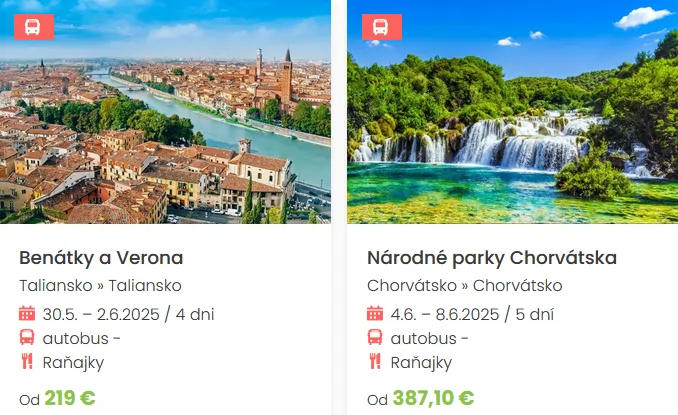
Task: Click cutlery icon in Národné parky Chorvátska card
Action: (375, 361)
